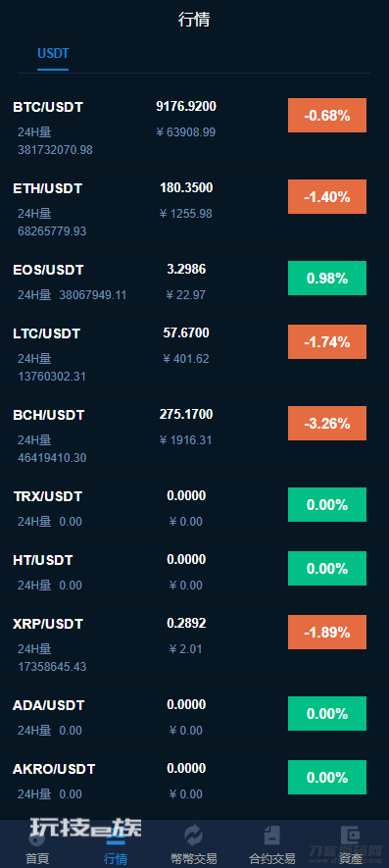Click the AKRO/USDT 0.00% green badge
The width and height of the screenshot is (389, 868).
point(327,777)
